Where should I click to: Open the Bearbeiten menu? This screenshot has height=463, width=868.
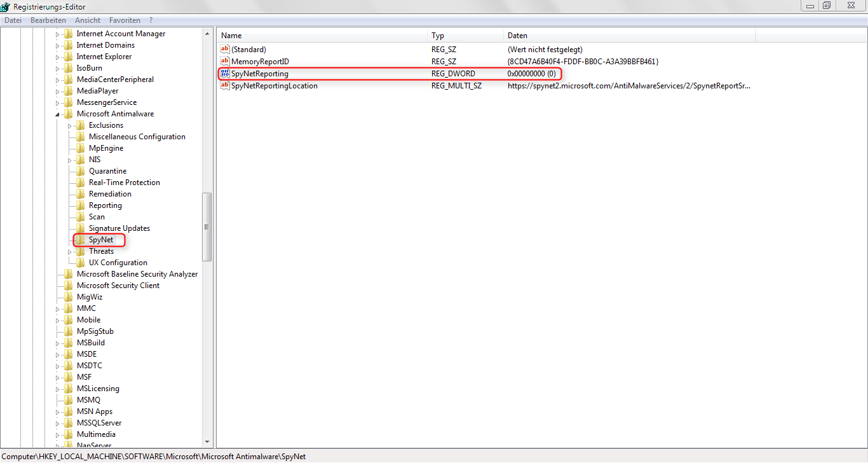48,20
